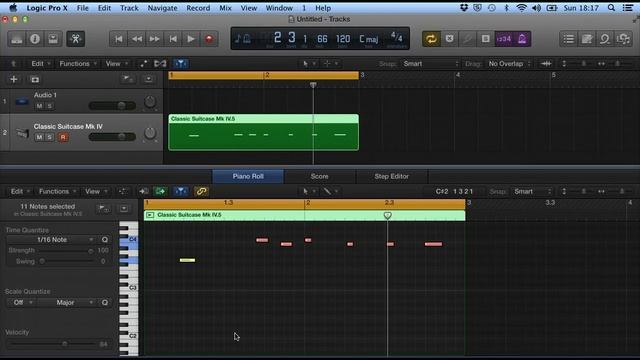Toggle Piano Roll MIDI Out button
This screenshot has height=360, width=640.
click(160, 191)
